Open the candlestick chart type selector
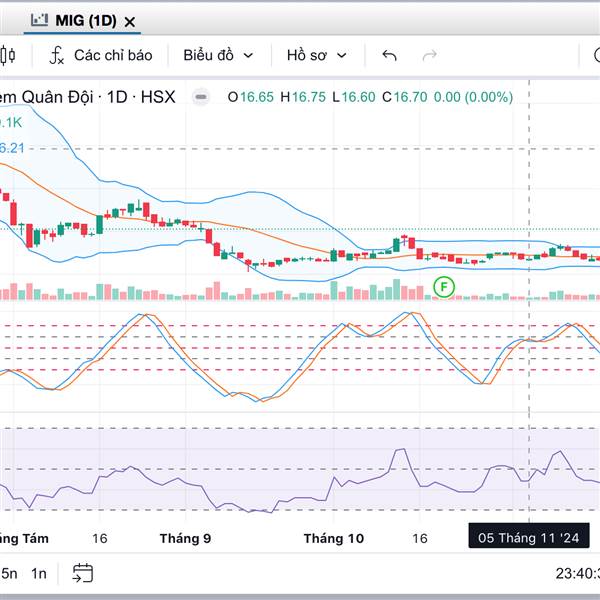This screenshot has height=600, width=600. point(8,55)
